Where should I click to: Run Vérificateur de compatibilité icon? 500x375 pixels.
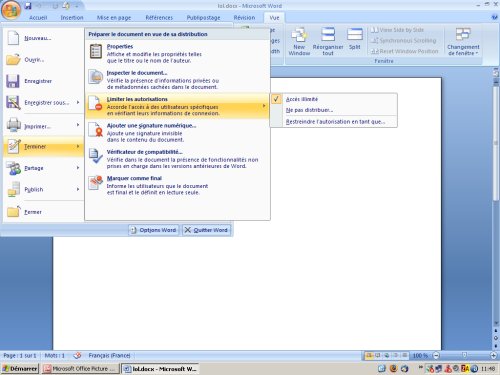[96, 156]
